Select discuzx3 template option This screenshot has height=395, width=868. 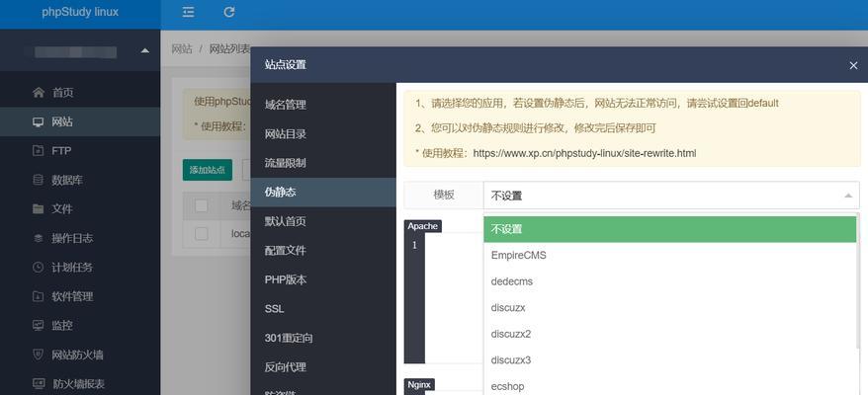pos(670,360)
